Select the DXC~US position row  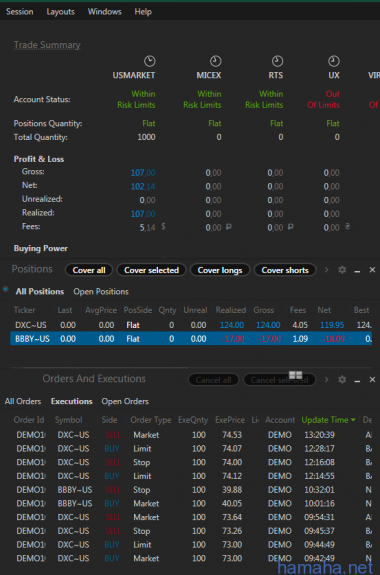[x=191, y=325]
